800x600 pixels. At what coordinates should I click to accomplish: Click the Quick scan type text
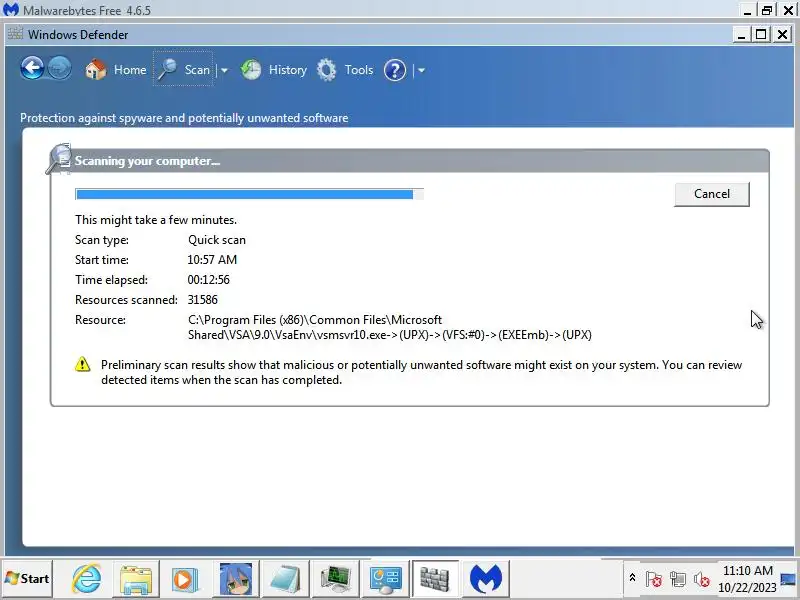(217, 240)
